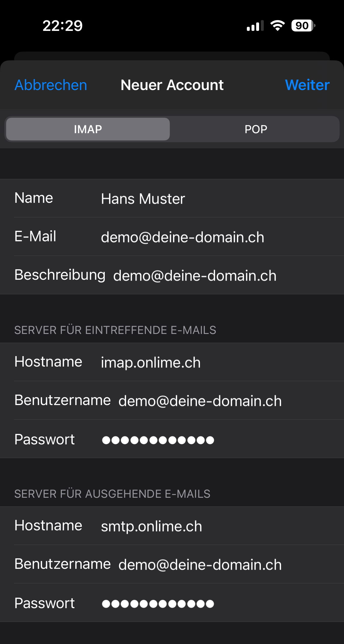The width and height of the screenshot is (344, 644).
Task: Edit the E-Mail address field
Action: click(172, 237)
